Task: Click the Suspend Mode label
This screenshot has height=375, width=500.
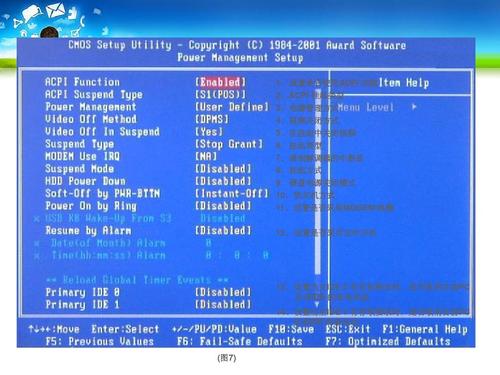Action: click(x=80, y=169)
